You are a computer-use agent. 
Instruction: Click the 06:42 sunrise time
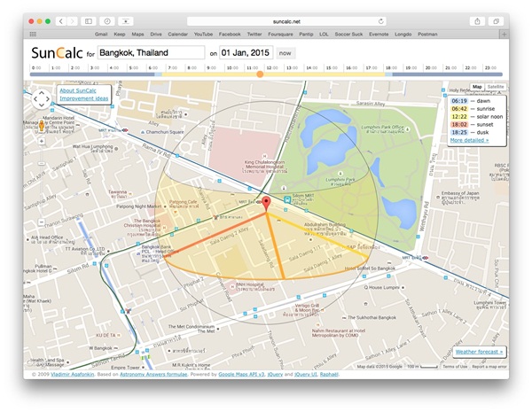(459, 108)
